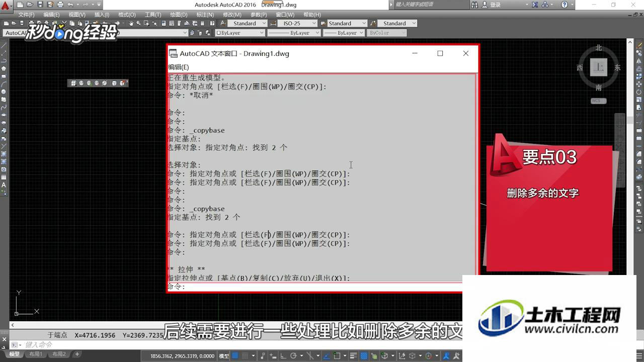
Task: Toggle polar tracking in status bar
Action: coord(294,355)
